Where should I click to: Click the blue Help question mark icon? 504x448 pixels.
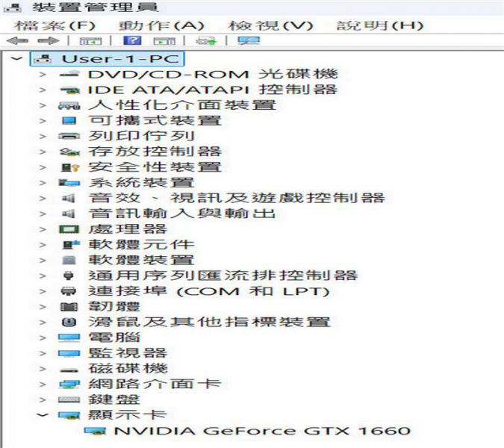pyautogui.click(x=136, y=41)
